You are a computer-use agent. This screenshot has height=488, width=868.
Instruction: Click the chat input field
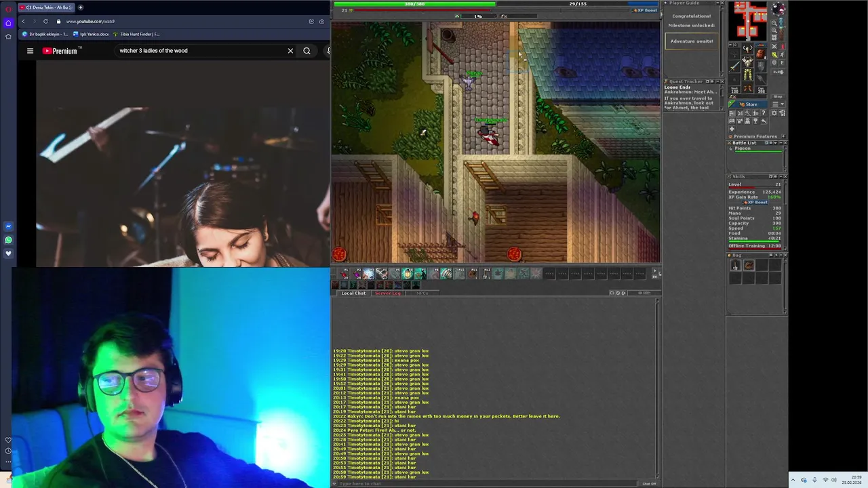point(487,483)
